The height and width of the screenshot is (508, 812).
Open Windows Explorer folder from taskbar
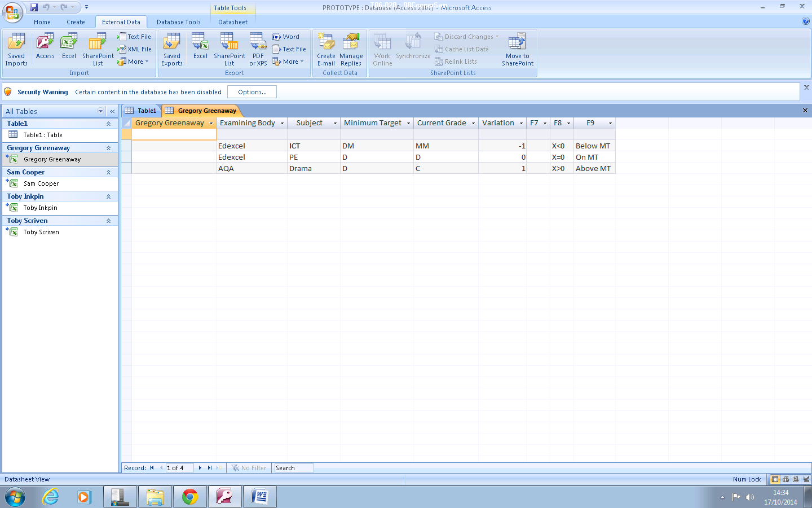click(x=155, y=497)
